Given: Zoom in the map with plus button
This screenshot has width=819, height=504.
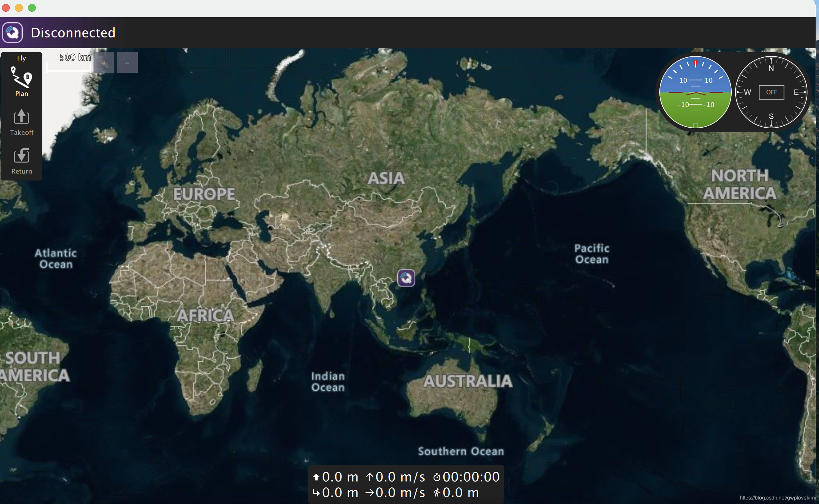Looking at the screenshot, I should coord(104,63).
